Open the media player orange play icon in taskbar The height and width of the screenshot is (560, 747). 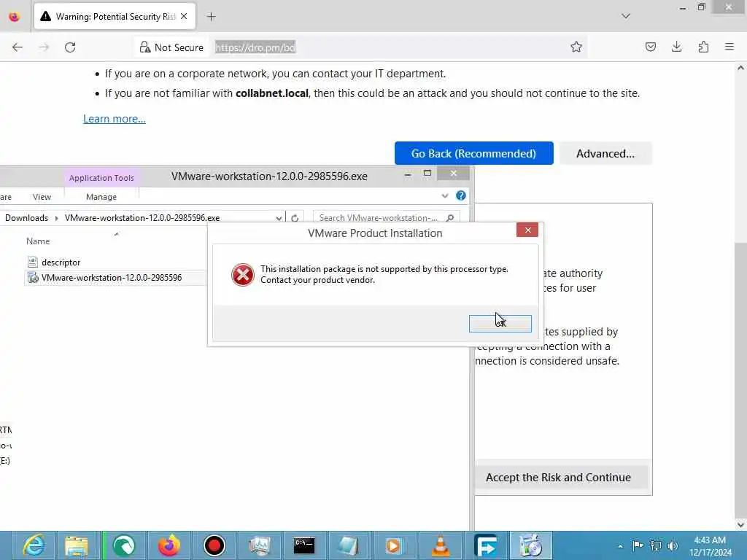393,545
